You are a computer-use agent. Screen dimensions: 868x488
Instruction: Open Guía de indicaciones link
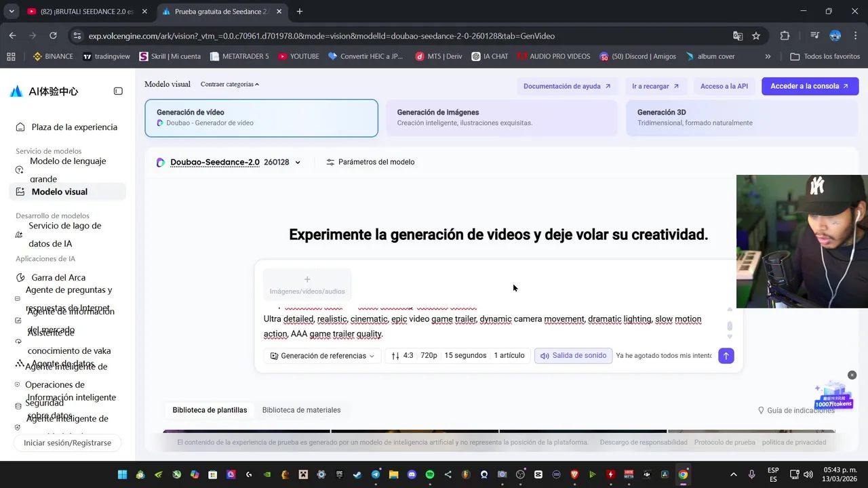[x=796, y=411]
